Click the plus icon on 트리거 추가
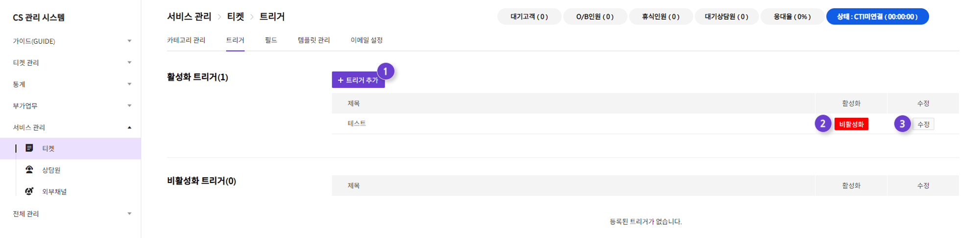 pyautogui.click(x=341, y=80)
